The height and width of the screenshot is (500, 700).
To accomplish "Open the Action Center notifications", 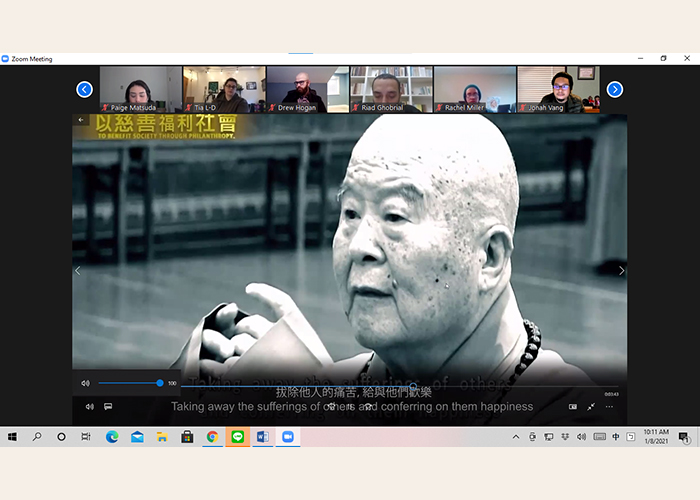I will coord(683,437).
